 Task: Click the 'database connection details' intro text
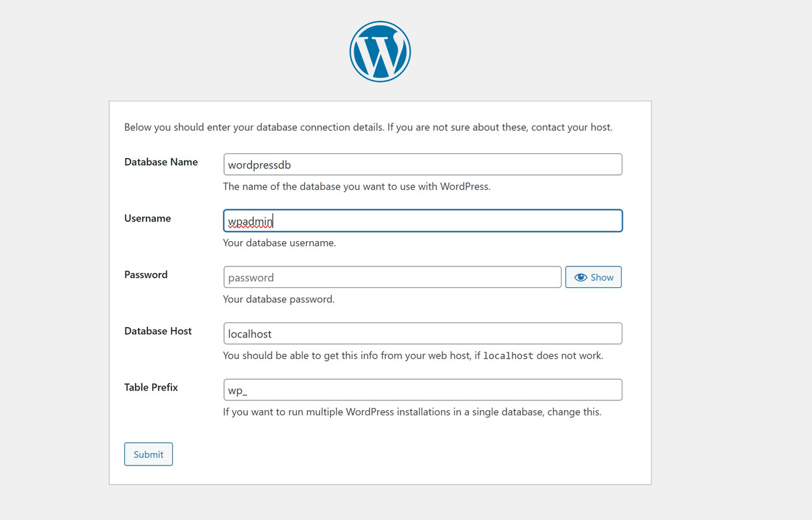click(x=368, y=127)
